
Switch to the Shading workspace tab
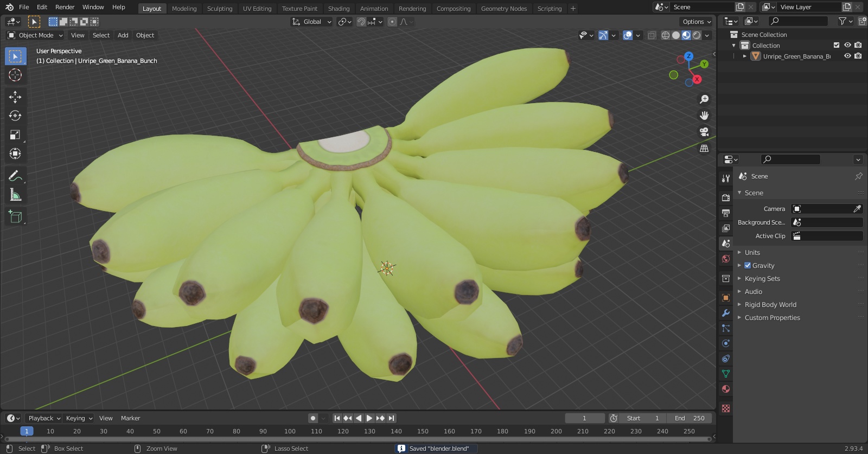click(x=339, y=9)
